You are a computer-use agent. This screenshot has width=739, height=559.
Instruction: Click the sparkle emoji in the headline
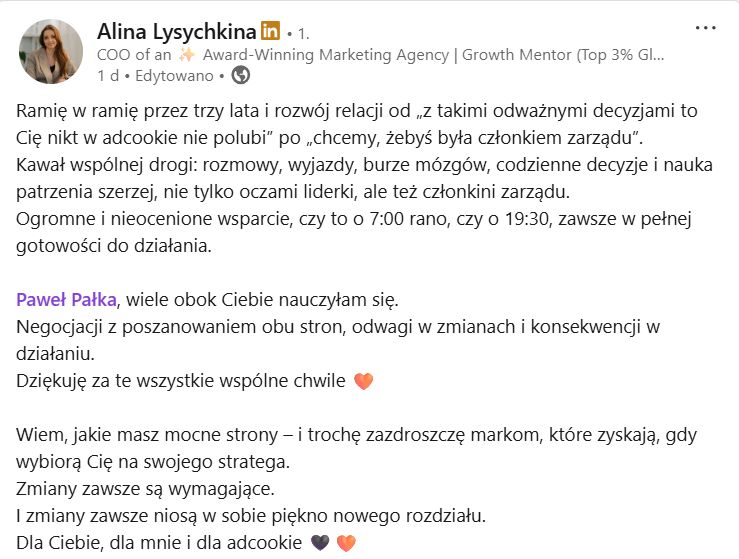click(x=187, y=55)
